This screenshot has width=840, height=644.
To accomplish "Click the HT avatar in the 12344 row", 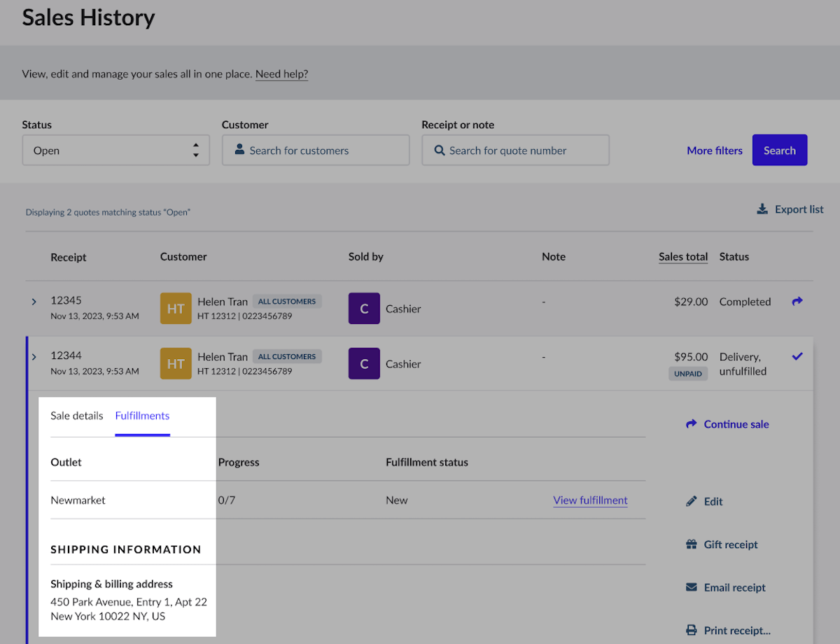I will pyautogui.click(x=176, y=364).
